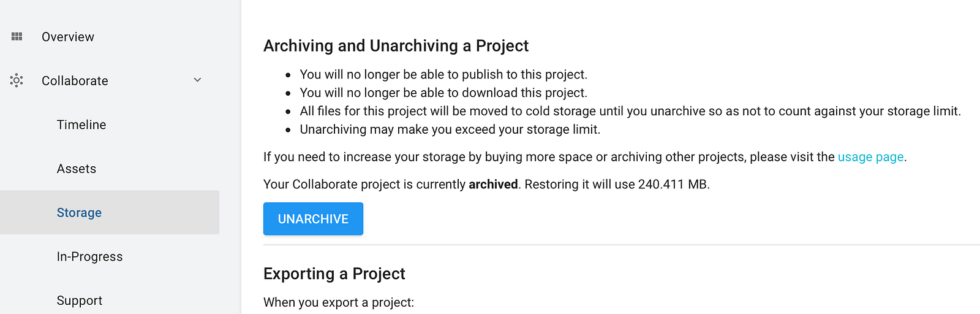Click the Overview grid icon
This screenshot has width=980, height=314.
pos(17,37)
